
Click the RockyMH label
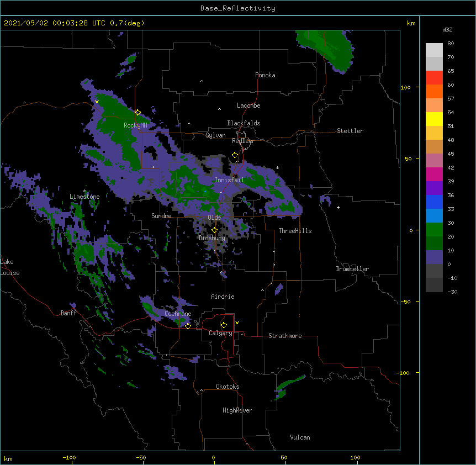click(135, 125)
